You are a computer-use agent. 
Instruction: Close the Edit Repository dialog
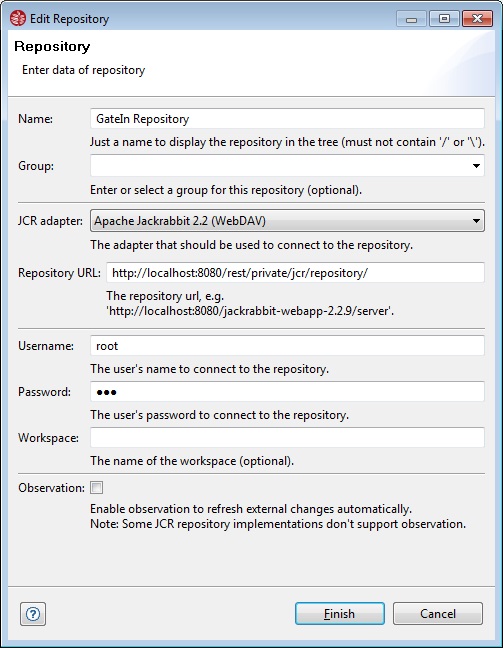477,19
